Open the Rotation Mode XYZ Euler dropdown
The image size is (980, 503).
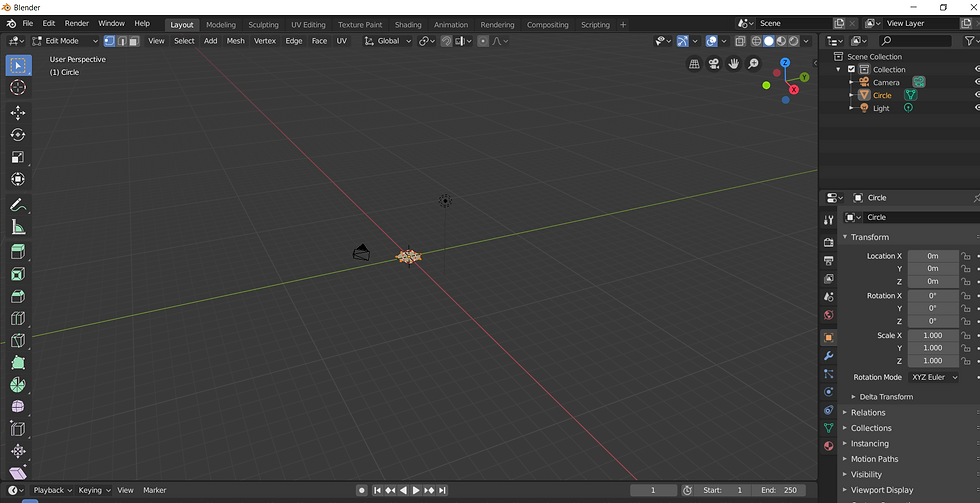933,377
